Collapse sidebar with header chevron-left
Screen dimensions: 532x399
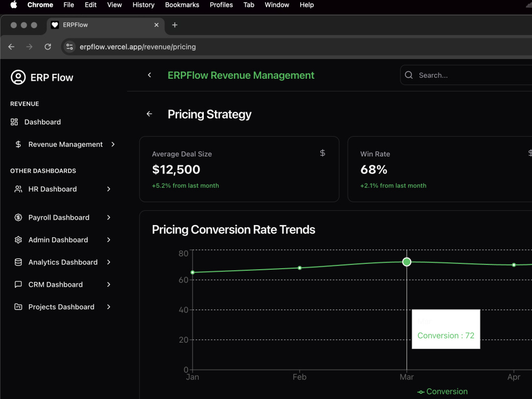(149, 75)
